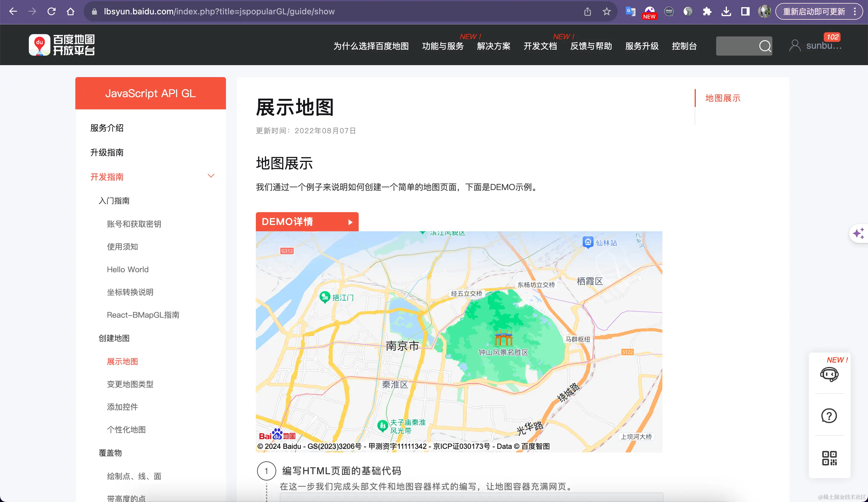Show the QR code icon
Viewport: 868px width, 502px height.
point(829,458)
